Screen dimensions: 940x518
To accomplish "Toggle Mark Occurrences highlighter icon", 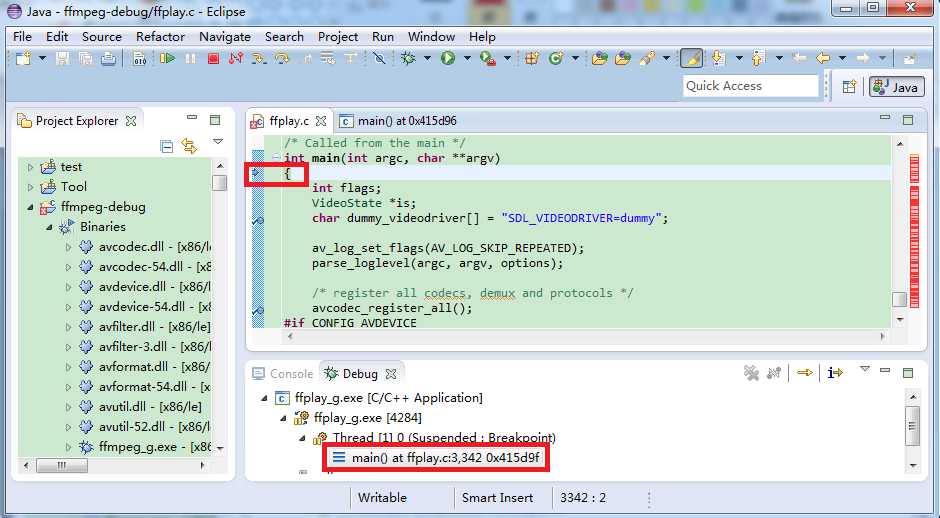I will coord(691,58).
